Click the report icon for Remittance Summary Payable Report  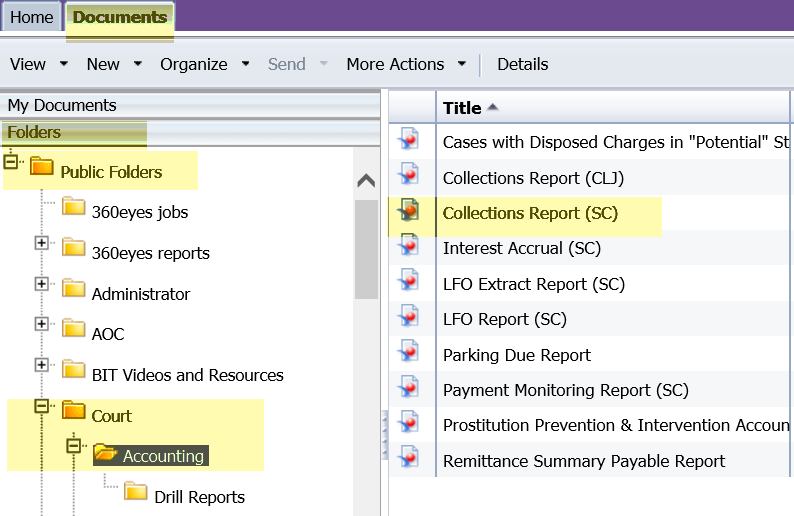click(x=409, y=457)
